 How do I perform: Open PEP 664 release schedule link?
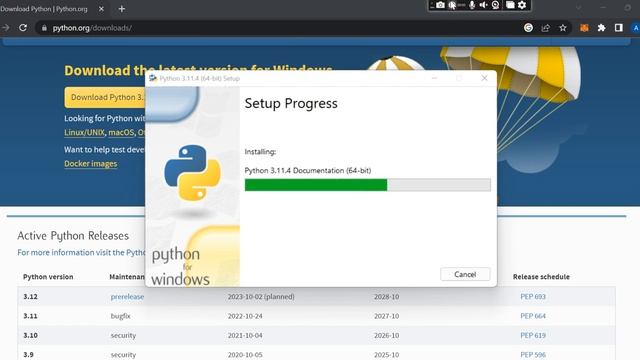[x=533, y=316]
